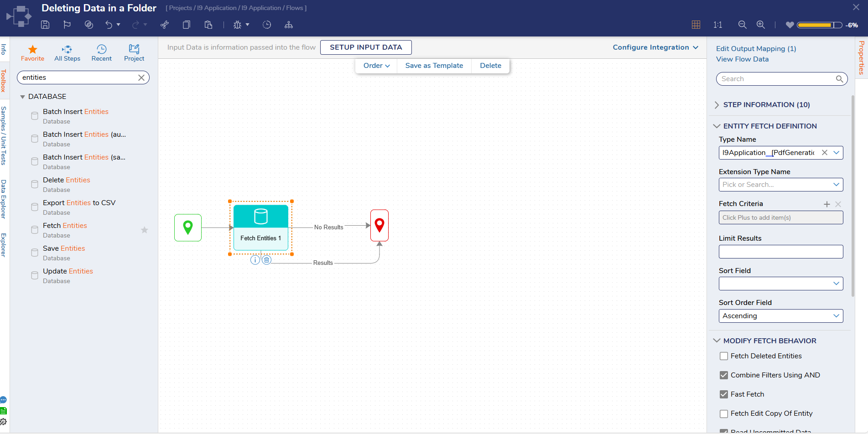
Task: Open the View Flow Data link
Action: pos(742,59)
